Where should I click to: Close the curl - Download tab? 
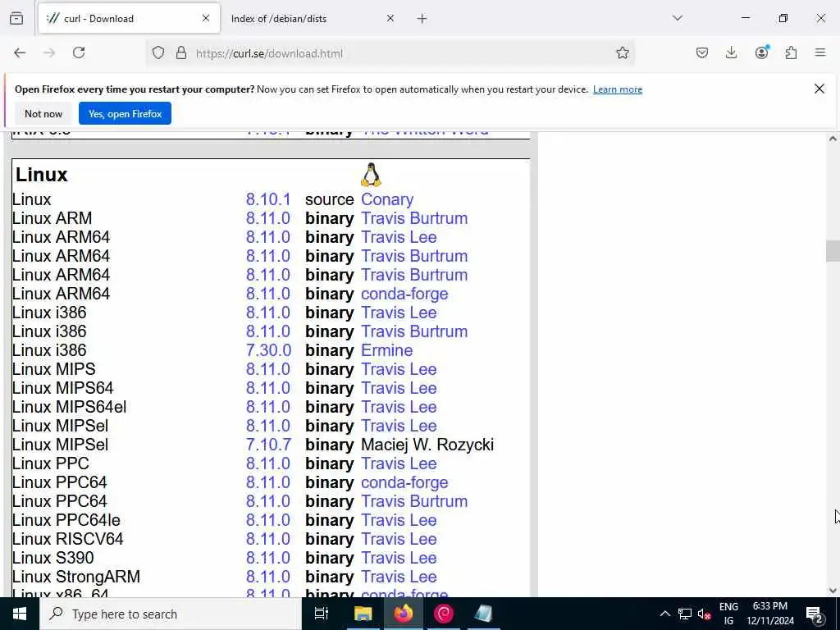tap(206, 18)
